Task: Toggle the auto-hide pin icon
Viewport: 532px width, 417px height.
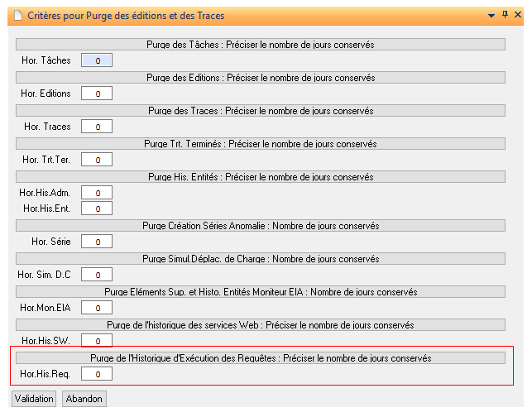Action: [x=506, y=15]
